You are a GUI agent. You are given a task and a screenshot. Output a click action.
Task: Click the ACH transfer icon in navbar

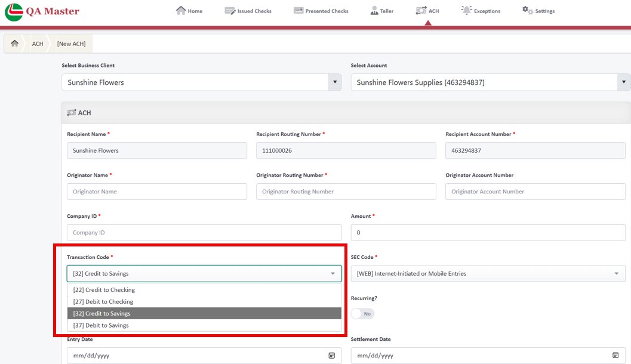tap(421, 11)
